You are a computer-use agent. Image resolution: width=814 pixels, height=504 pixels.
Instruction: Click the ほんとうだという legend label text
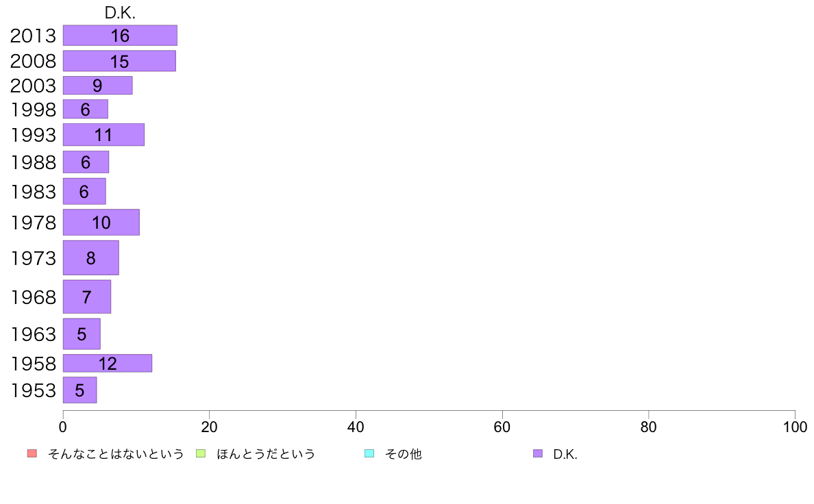tap(266, 454)
